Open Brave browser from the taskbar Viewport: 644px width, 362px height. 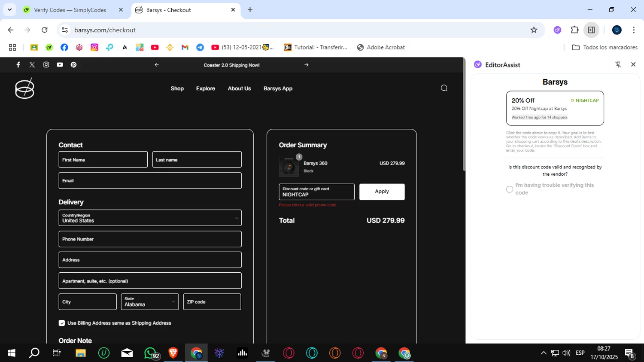pyautogui.click(x=173, y=353)
